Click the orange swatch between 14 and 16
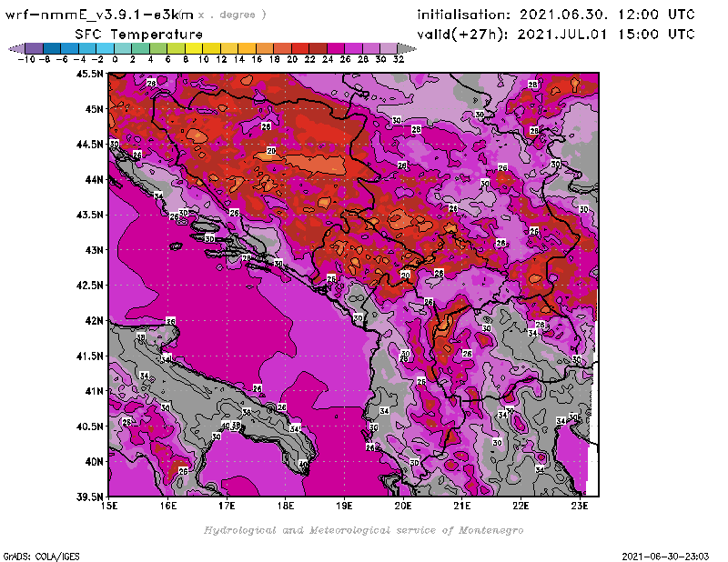Image resolution: width=728 pixels, height=562 pixels. 247,49
